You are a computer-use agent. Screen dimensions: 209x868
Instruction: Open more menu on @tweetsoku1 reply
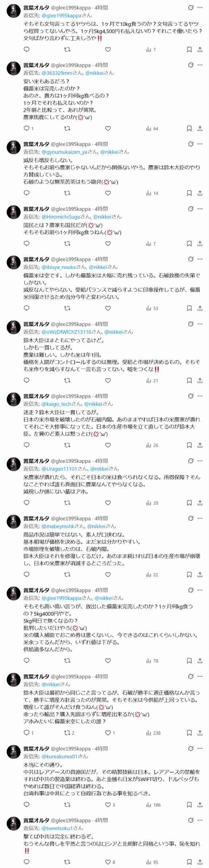coord(200,820)
